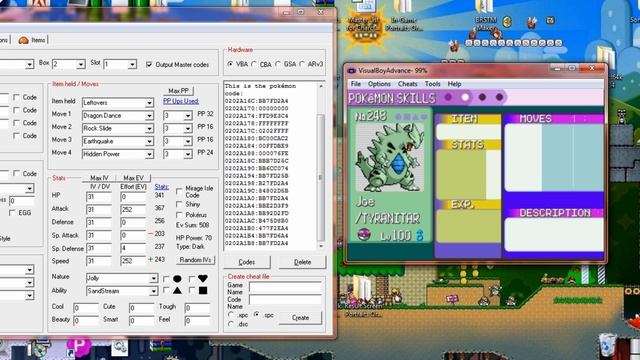Click the code output scroll up arrow
The height and width of the screenshot is (360, 640).
pos(320,86)
